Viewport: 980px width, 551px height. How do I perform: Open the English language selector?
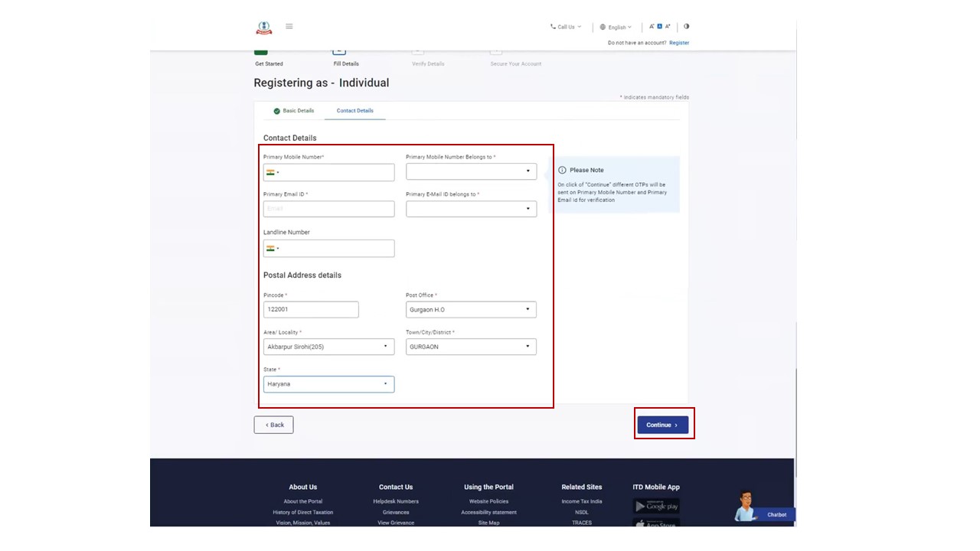point(616,28)
